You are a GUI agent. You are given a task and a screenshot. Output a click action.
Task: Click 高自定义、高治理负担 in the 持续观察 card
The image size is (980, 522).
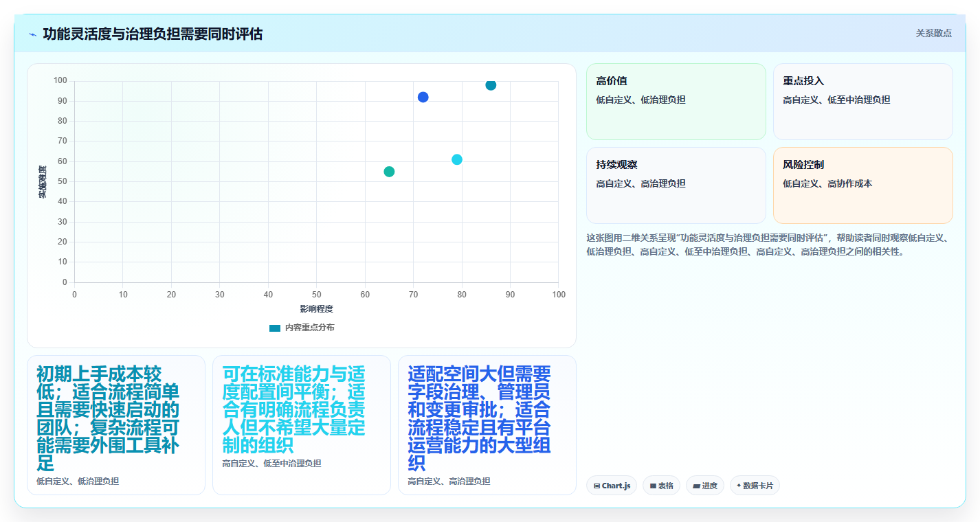click(641, 183)
